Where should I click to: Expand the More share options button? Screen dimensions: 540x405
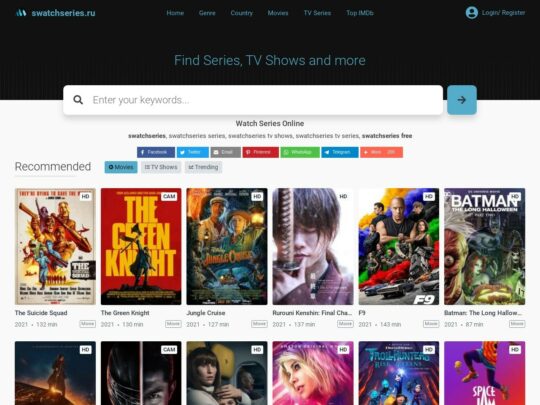[x=381, y=152]
